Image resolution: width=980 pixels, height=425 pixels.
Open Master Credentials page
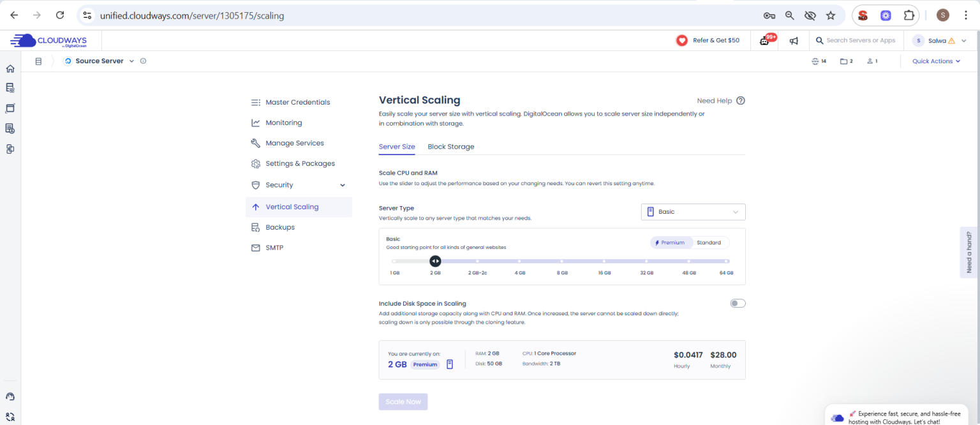[297, 102]
